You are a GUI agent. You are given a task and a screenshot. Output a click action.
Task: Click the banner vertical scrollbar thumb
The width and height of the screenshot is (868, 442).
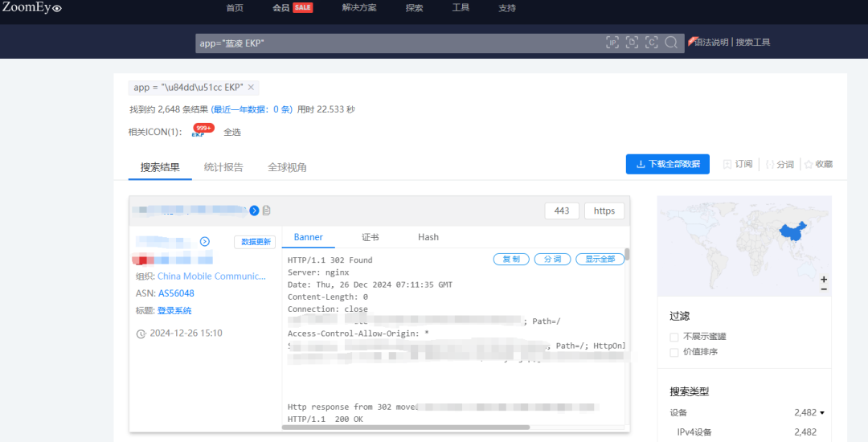627,255
